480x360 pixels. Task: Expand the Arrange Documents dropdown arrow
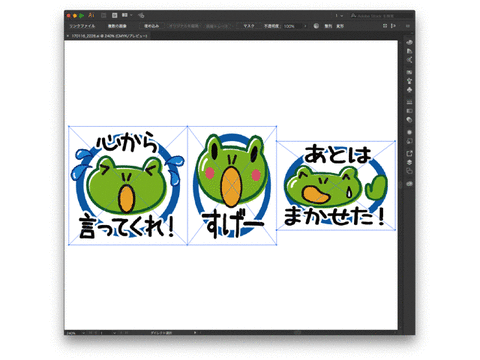131,15
